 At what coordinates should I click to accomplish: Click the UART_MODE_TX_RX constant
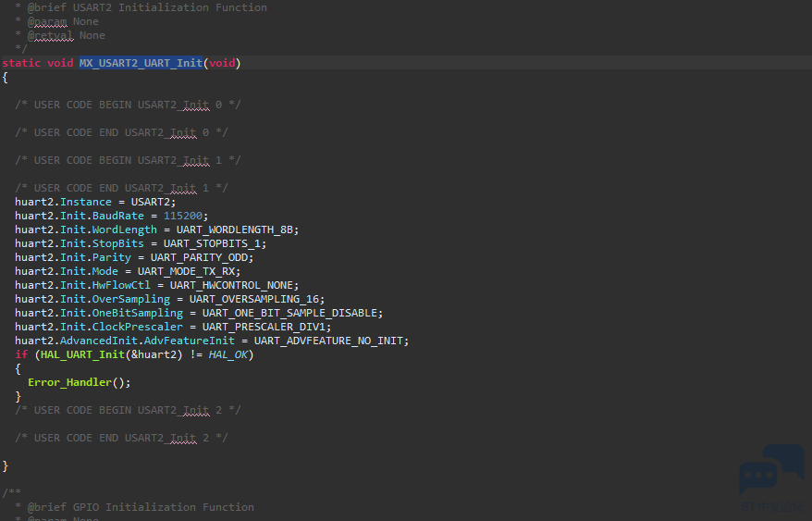click(189, 271)
